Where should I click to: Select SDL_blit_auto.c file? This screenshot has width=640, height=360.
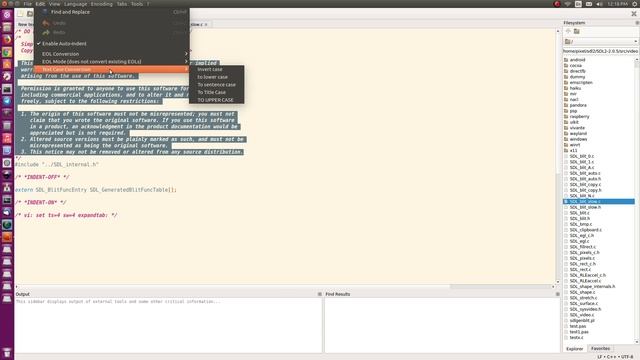coord(585,173)
